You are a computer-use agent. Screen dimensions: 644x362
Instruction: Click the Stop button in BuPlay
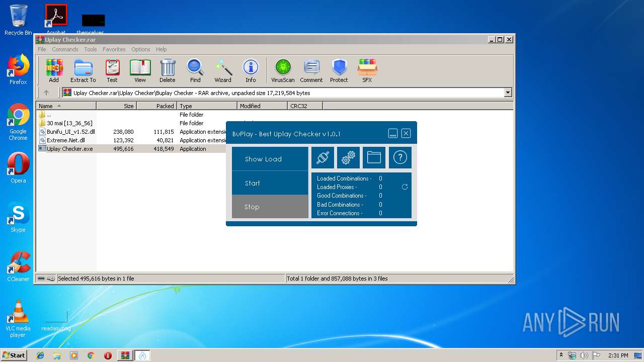(270, 207)
